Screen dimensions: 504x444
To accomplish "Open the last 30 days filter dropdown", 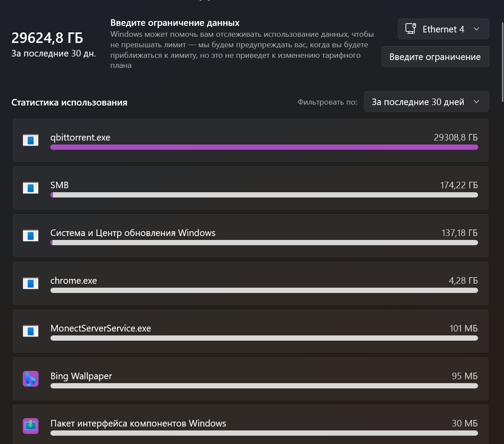I will click(426, 102).
